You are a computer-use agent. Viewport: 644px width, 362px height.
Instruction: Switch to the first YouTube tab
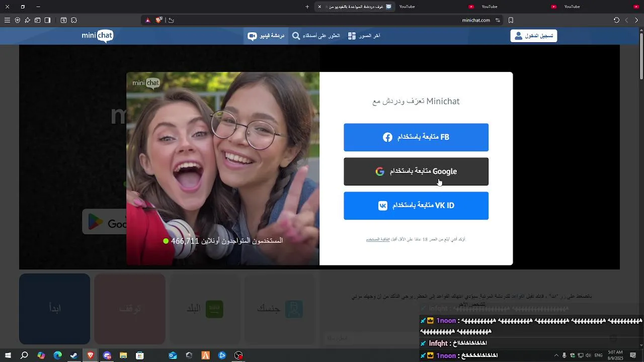pos(436,7)
